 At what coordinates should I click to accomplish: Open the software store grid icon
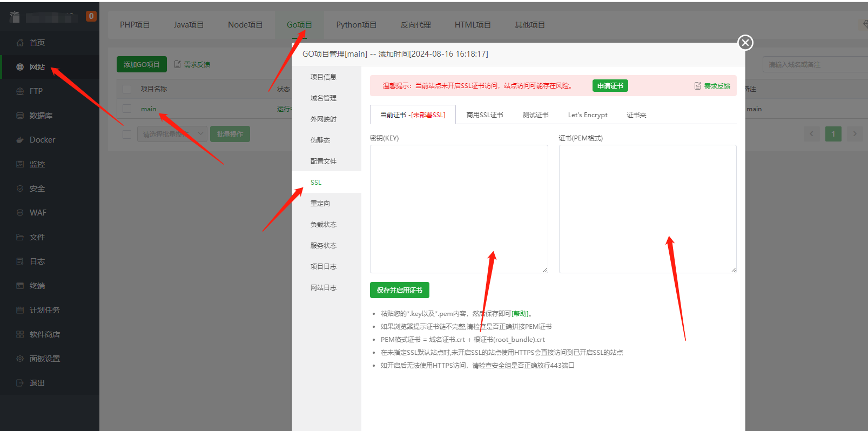(x=20, y=334)
